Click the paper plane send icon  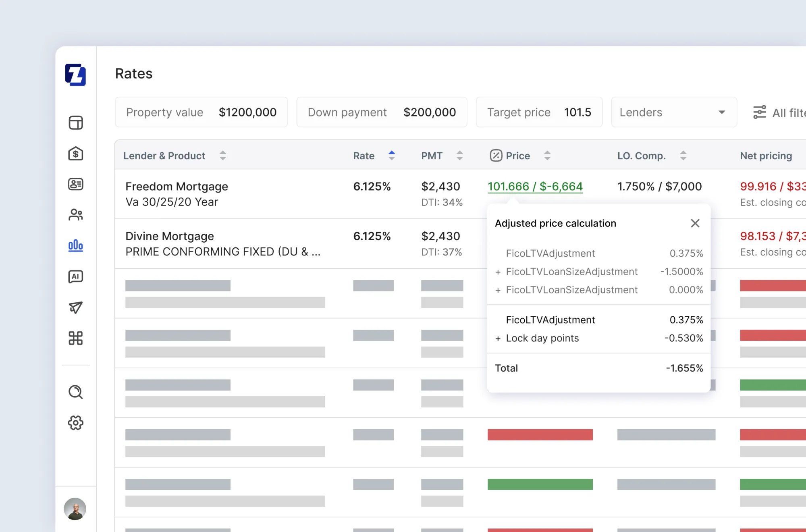coord(75,308)
